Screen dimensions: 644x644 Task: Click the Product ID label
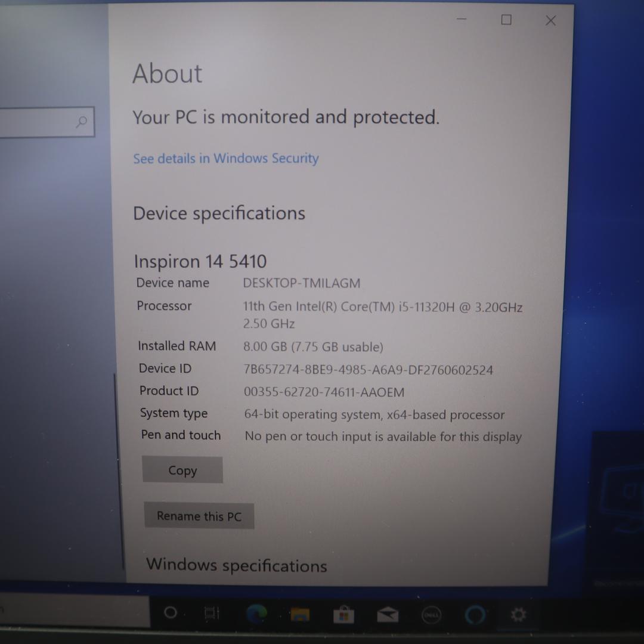point(169,391)
